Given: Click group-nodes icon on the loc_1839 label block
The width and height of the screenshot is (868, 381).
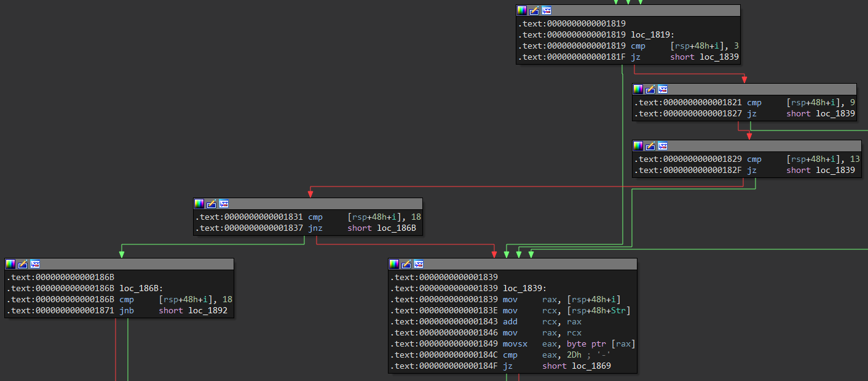Looking at the screenshot, I should tap(419, 263).
